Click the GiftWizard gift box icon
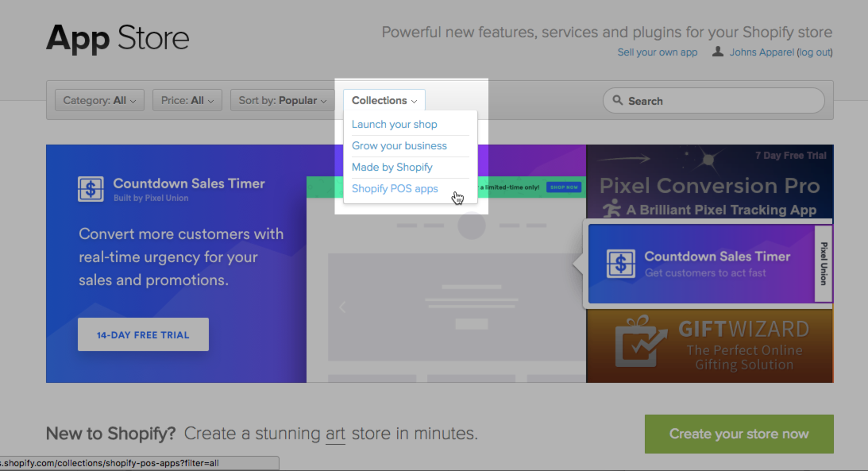The image size is (868, 471). click(641, 342)
